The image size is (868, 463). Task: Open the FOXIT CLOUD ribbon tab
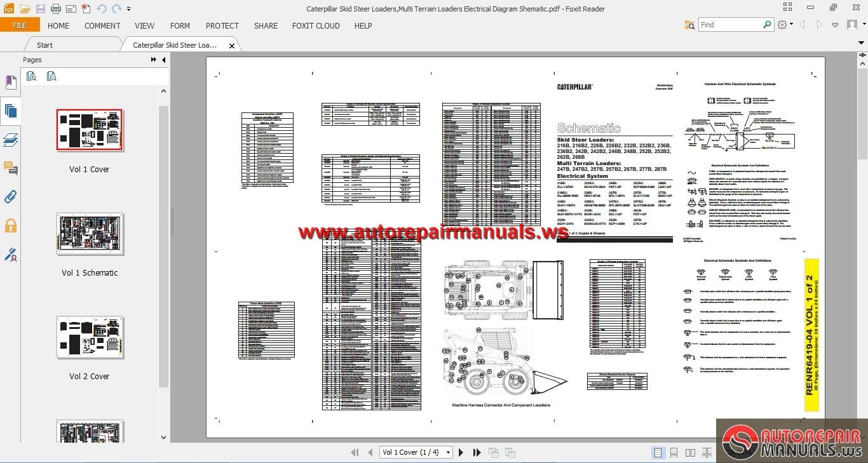pyautogui.click(x=316, y=26)
